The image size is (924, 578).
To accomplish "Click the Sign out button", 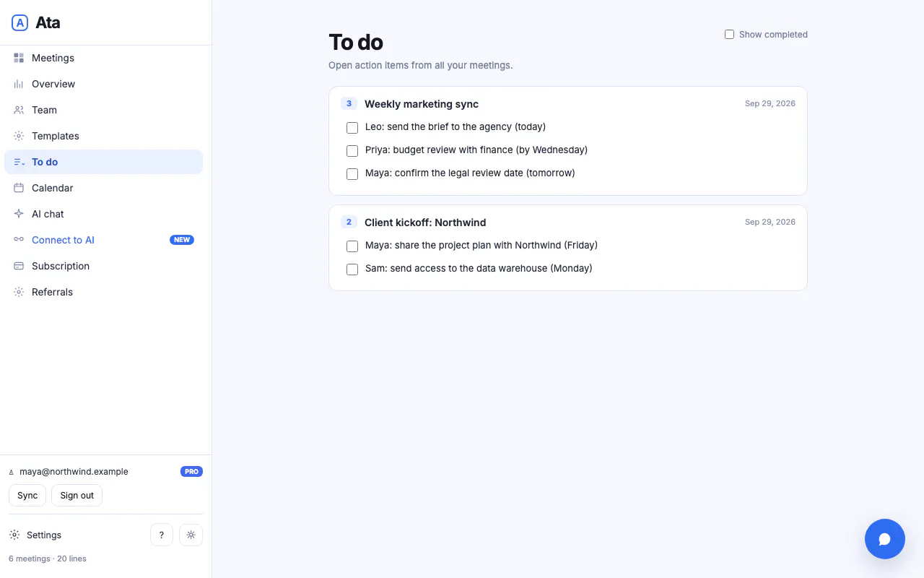I will coord(77,496).
